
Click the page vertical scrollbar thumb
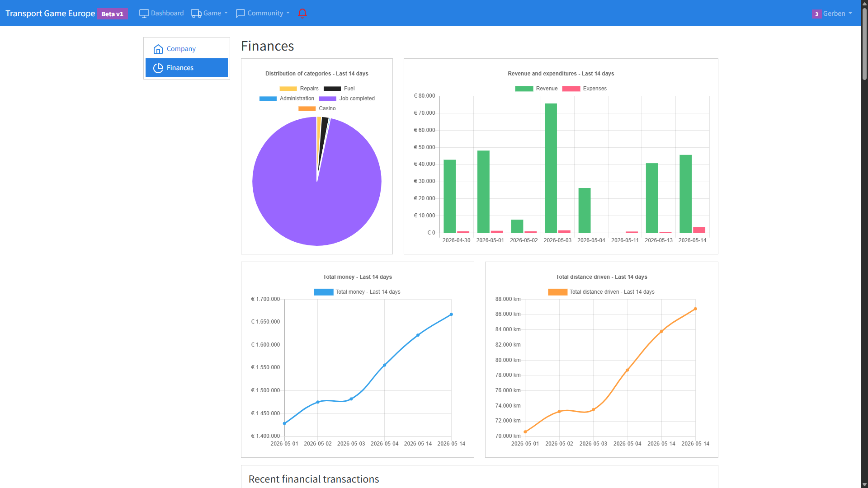864,44
